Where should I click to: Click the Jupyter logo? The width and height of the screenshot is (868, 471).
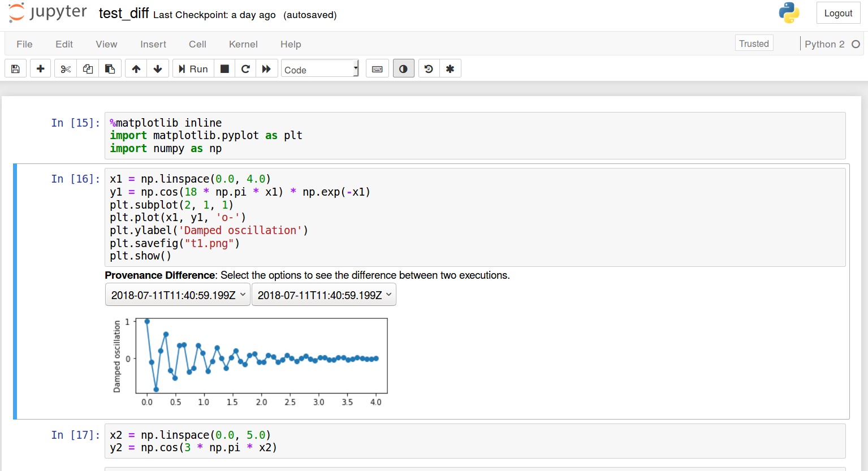(48, 12)
